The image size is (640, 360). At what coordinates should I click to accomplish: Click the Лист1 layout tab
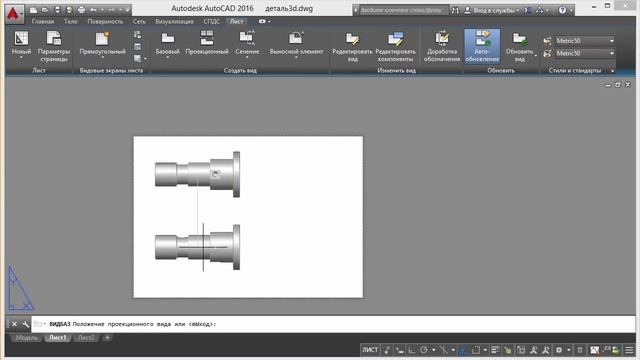pyautogui.click(x=58, y=338)
